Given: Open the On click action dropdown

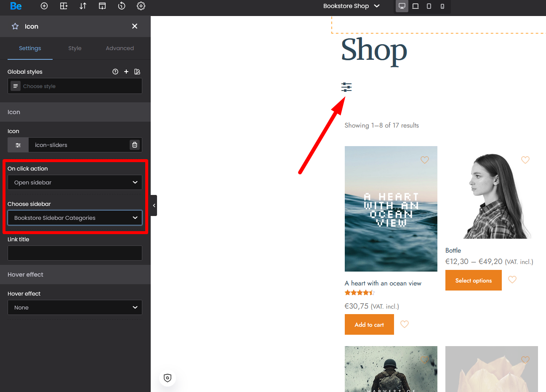Looking at the screenshot, I should pyautogui.click(x=75, y=182).
